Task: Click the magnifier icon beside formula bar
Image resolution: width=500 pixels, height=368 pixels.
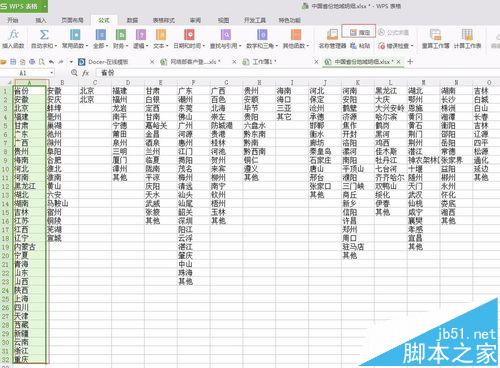Action: coord(74,73)
